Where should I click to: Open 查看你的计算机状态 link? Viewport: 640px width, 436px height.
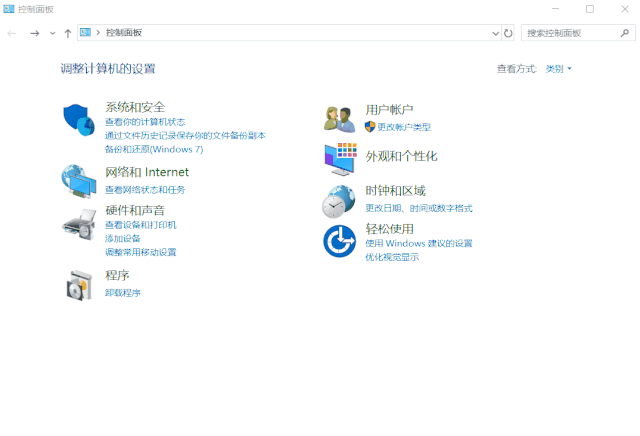pyautogui.click(x=145, y=122)
